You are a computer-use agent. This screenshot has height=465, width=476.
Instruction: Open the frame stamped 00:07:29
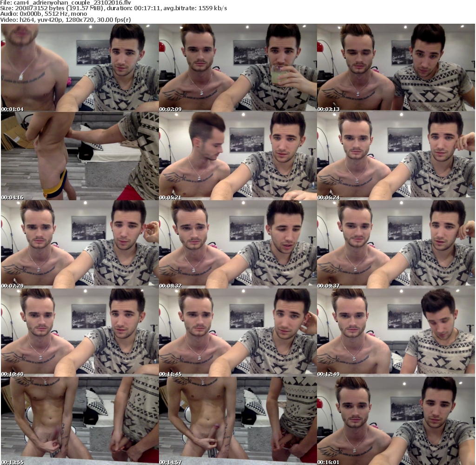coord(80,244)
